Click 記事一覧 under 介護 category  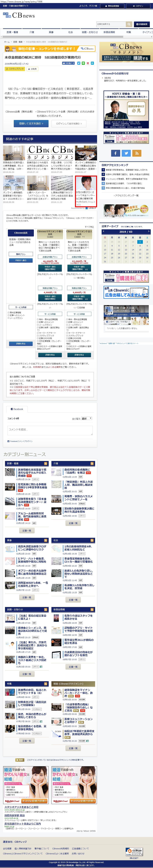pyautogui.click(x=73, y=523)
